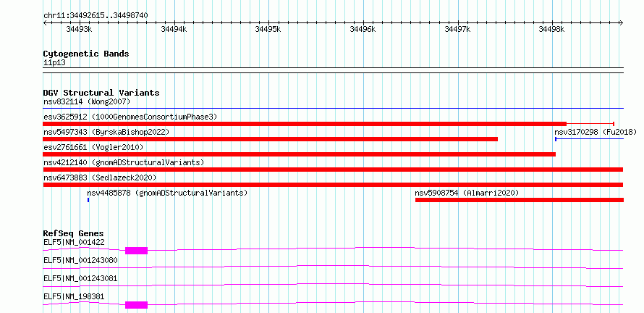Open the nsv832114 (Wong2007) variant label
This screenshot has width=644, height=313.
87,101
